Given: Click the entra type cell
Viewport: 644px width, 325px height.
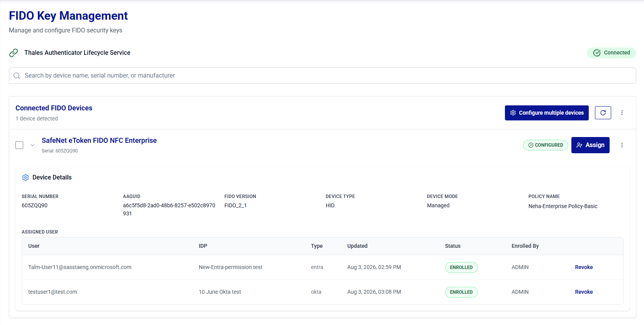Looking at the screenshot, I should click(x=317, y=267).
